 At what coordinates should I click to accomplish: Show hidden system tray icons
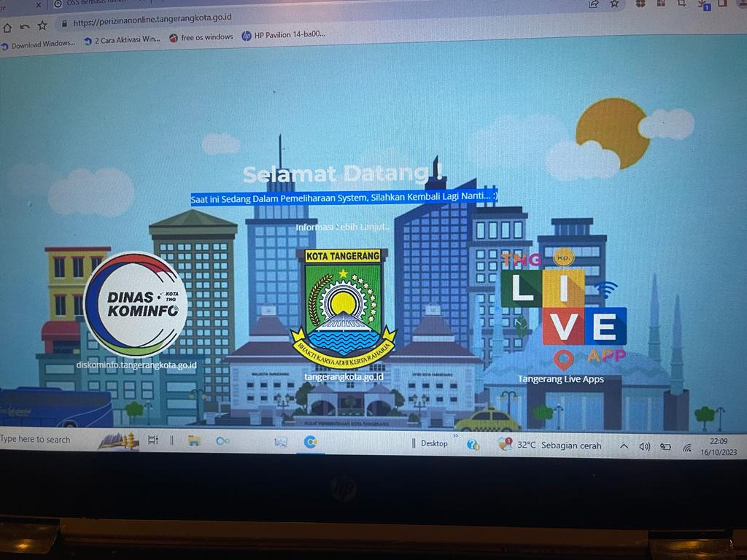coord(624,446)
